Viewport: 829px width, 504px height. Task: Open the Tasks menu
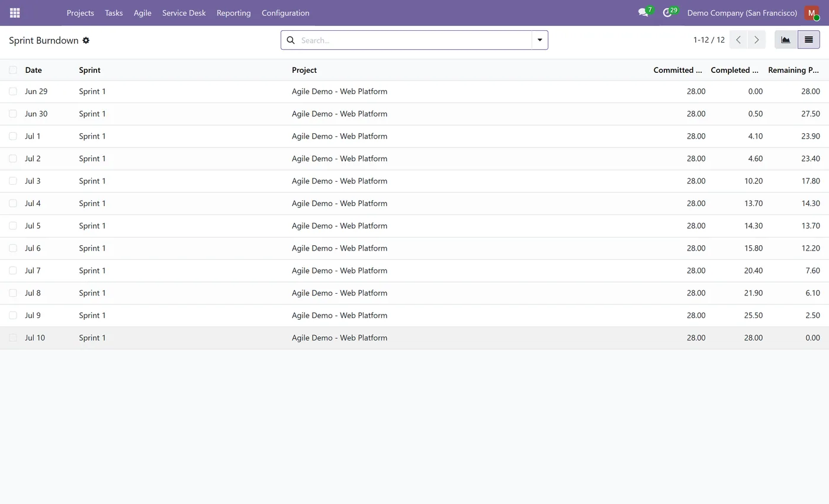[x=114, y=12]
